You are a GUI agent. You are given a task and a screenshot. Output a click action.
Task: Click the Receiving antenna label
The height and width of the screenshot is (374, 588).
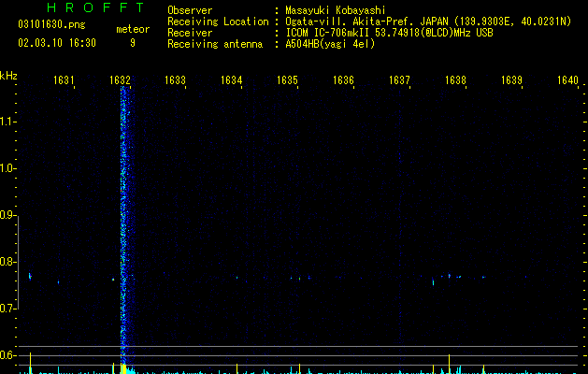coord(215,44)
